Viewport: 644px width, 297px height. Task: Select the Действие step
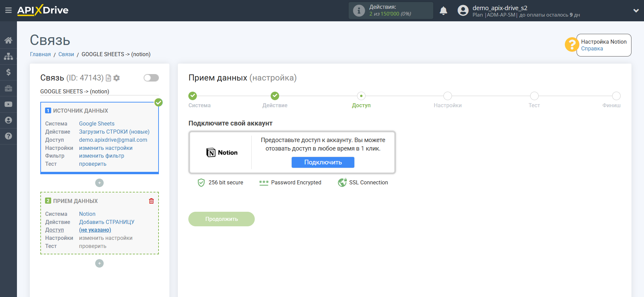click(275, 96)
